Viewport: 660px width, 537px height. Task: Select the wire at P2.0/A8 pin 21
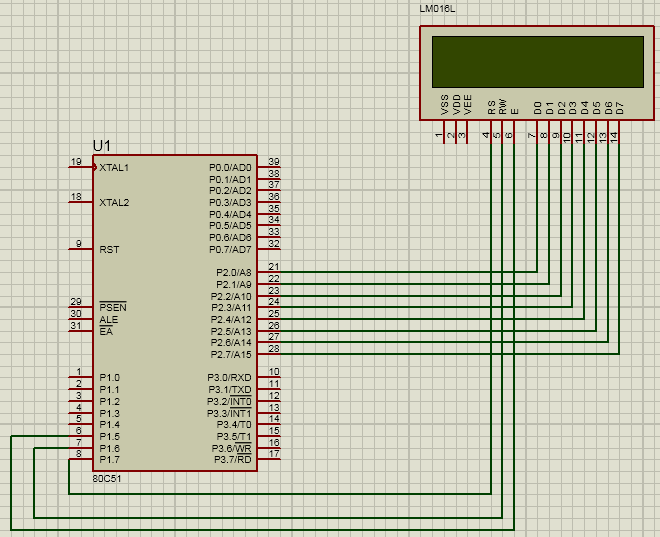400,272
